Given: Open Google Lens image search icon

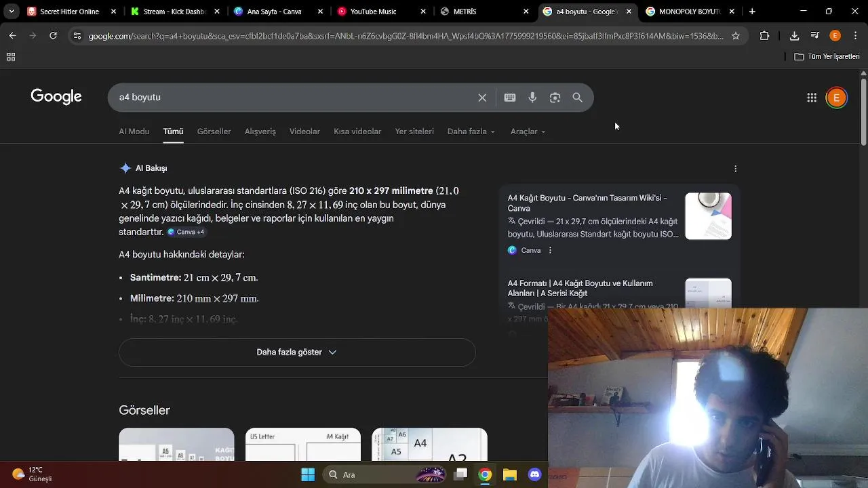Looking at the screenshot, I should [555, 98].
